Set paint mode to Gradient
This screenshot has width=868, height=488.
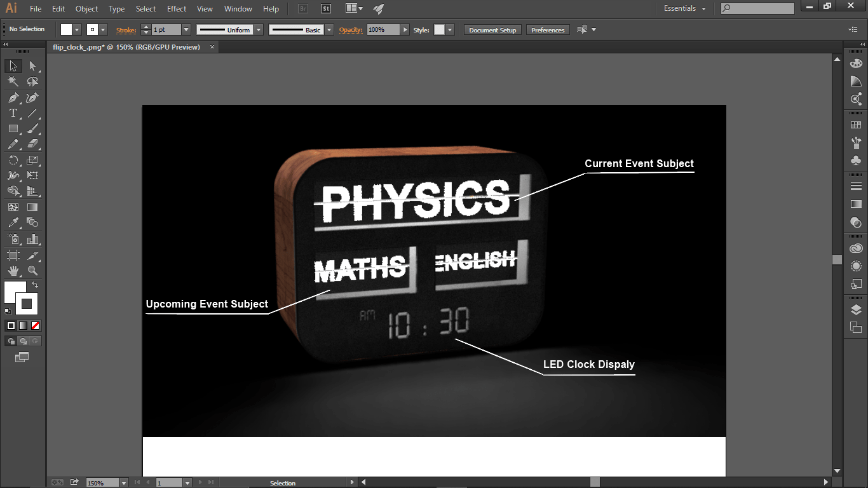pyautogui.click(x=23, y=325)
